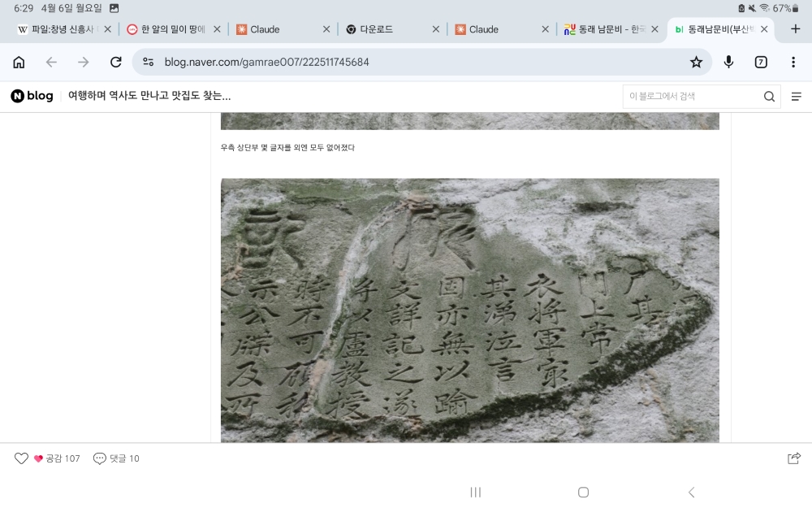Image resolution: width=812 pixels, height=508 pixels.
Task: Go to Chrome home page
Action: [x=19, y=62]
